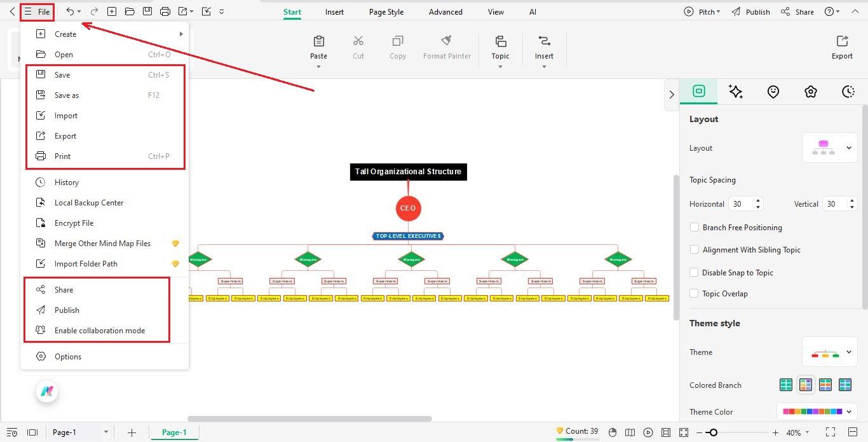Image resolution: width=868 pixels, height=442 pixels.
Task: Check the Topic Overlap option
Action: click(x=695, y=293)
